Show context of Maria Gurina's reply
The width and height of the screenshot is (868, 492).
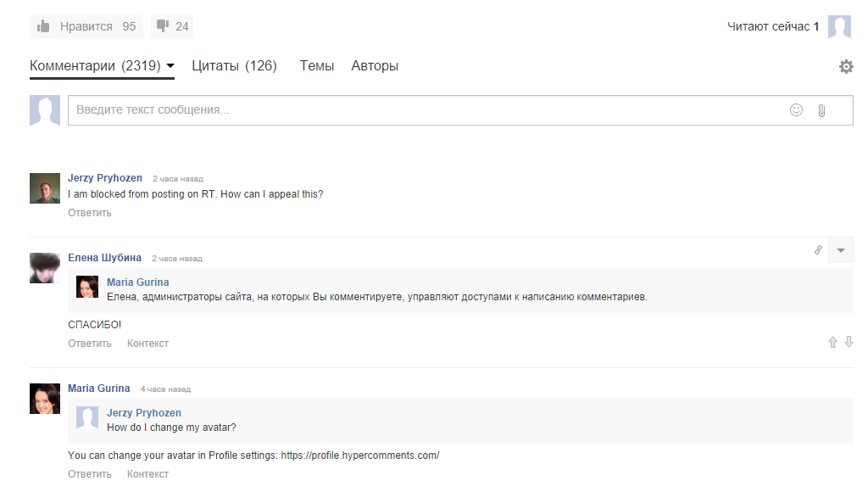pos(147,474)
